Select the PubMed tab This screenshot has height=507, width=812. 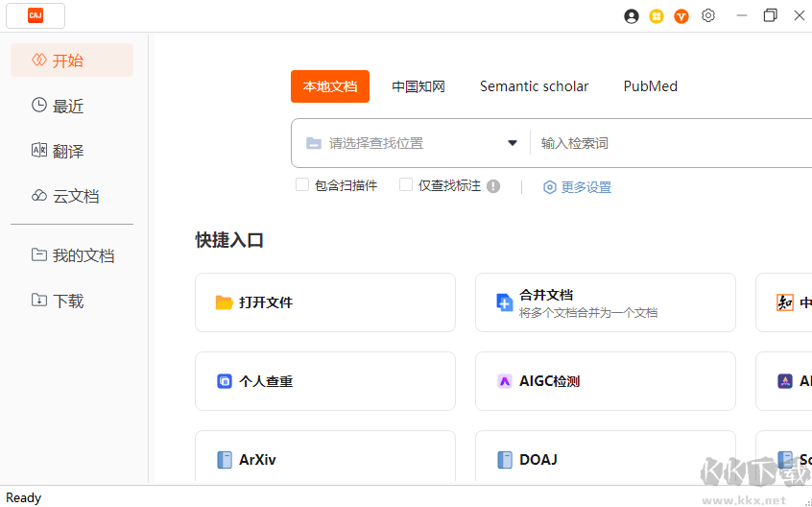pos(651,86)
